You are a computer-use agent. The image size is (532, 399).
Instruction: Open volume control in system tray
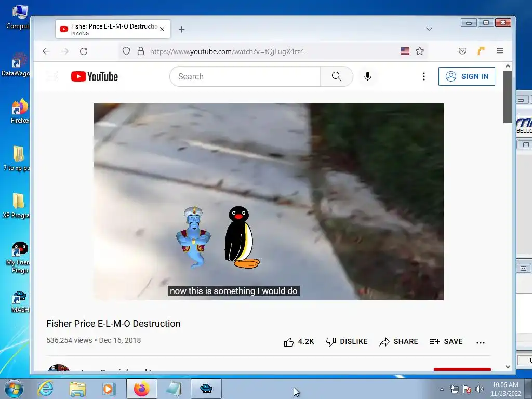(x=480, y=389)
